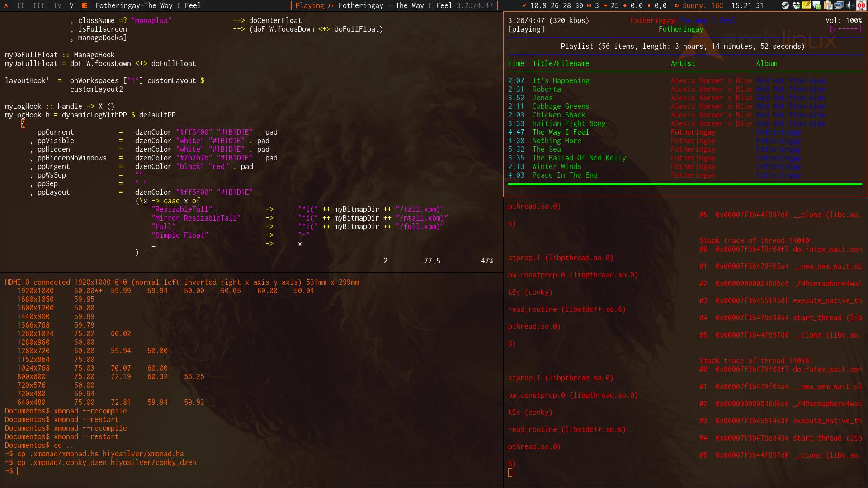Open the calendar icon showing 08
The image size is (868, 488).
point(861,5)
